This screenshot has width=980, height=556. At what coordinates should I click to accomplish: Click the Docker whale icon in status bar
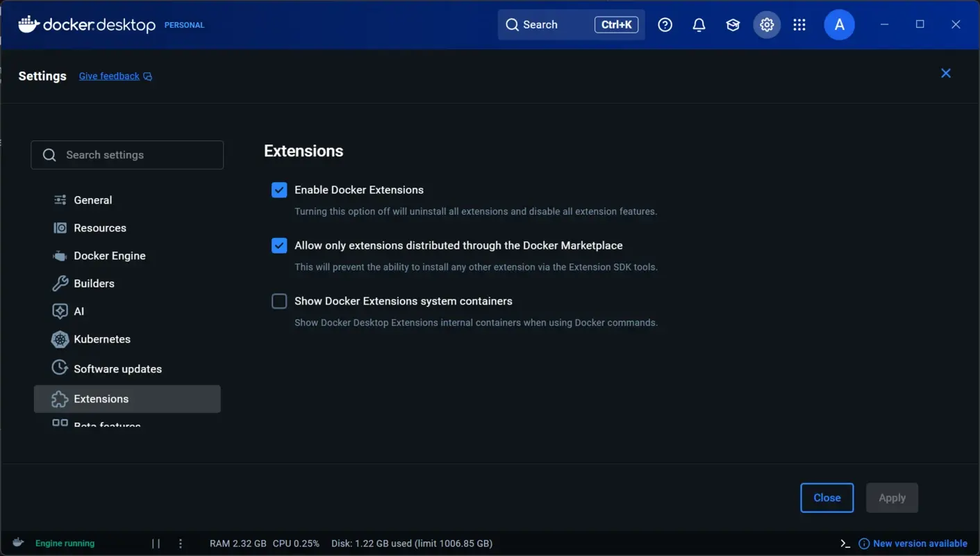[x=17, y=543]
